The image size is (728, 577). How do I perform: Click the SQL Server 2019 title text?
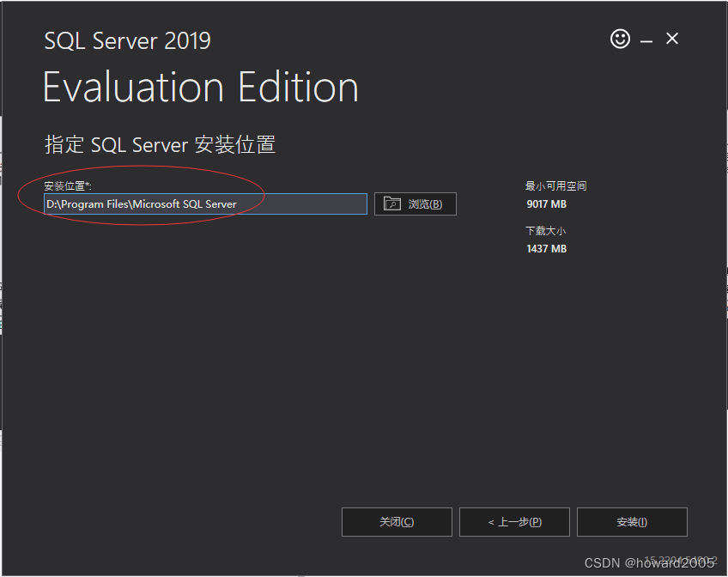127,41
